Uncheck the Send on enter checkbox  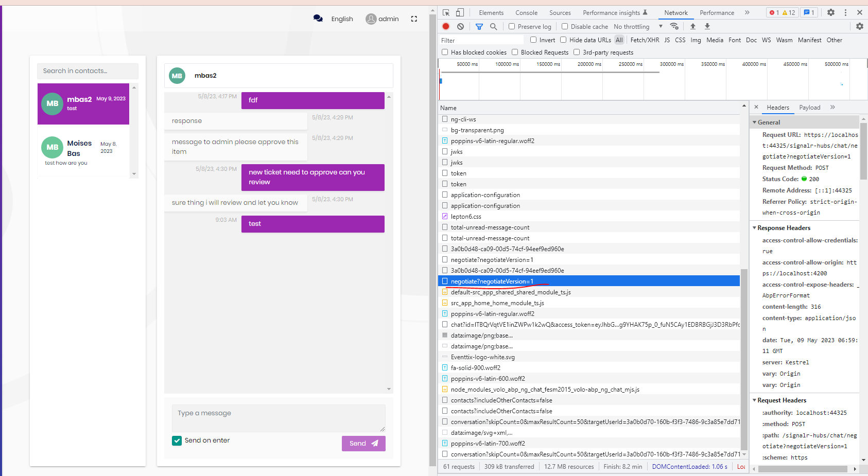point(177,440)
